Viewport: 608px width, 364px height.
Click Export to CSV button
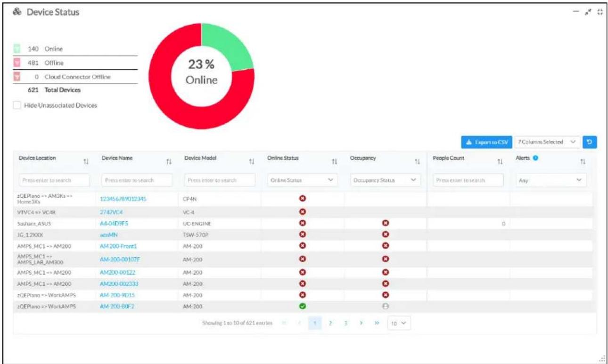coord(485,142)
